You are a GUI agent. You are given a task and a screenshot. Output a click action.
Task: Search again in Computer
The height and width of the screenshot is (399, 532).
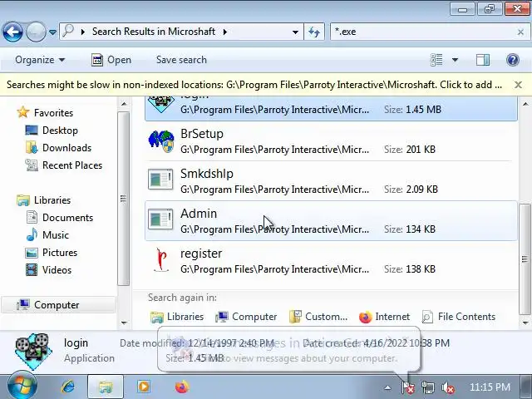click(x=246, y=317)
